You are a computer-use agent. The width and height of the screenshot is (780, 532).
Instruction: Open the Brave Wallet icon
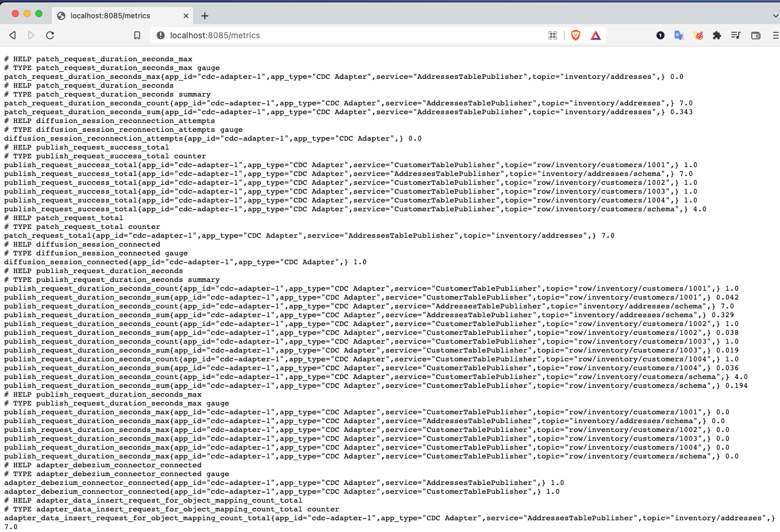point(755,35)
